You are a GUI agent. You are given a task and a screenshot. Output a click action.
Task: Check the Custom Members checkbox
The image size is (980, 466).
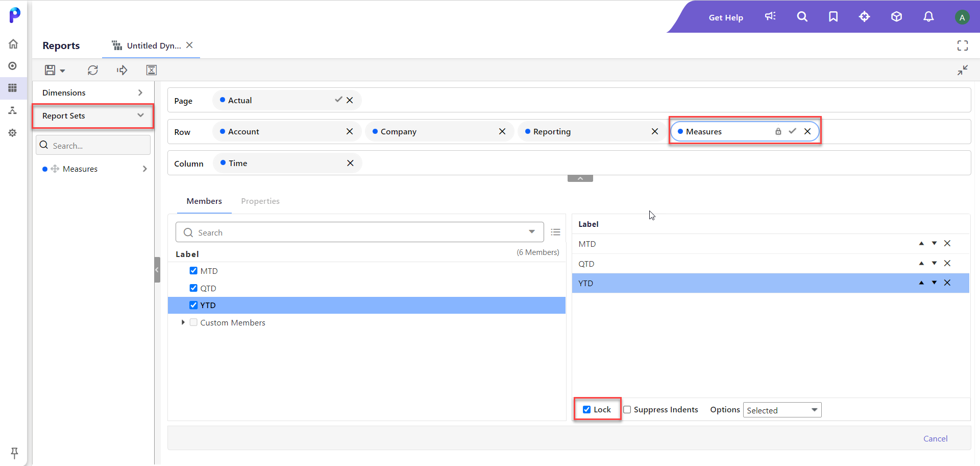tap(193, 322)
